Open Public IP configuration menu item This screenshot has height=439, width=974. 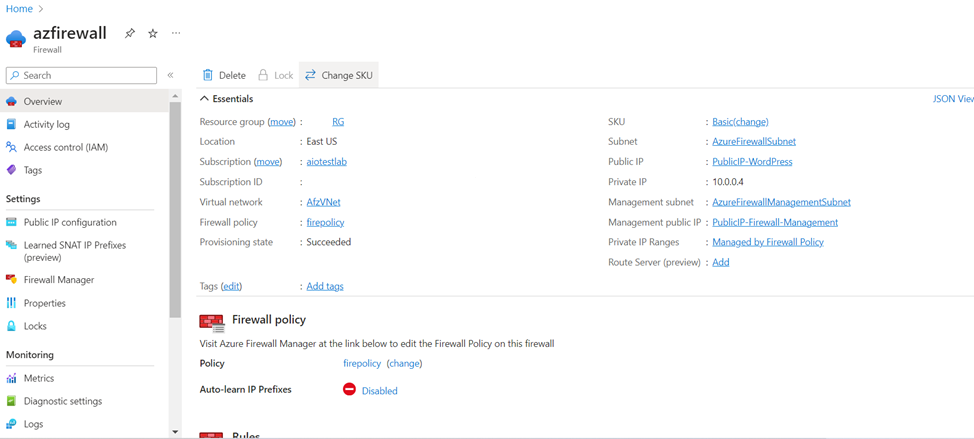click(x=70, y=222)
